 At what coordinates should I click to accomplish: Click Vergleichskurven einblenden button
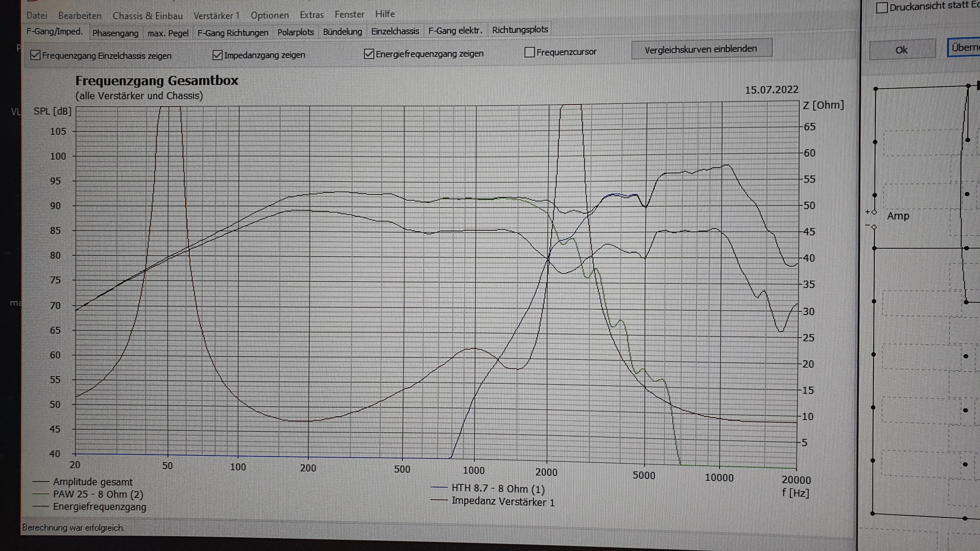pyautogui.click(x=701, y=49)
